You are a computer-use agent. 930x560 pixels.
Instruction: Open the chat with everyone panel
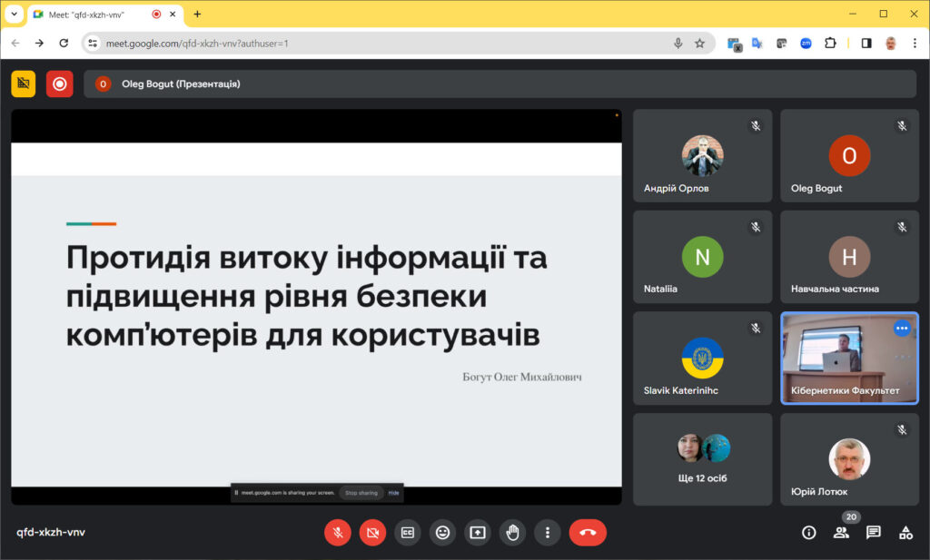(x=873, y=533)
